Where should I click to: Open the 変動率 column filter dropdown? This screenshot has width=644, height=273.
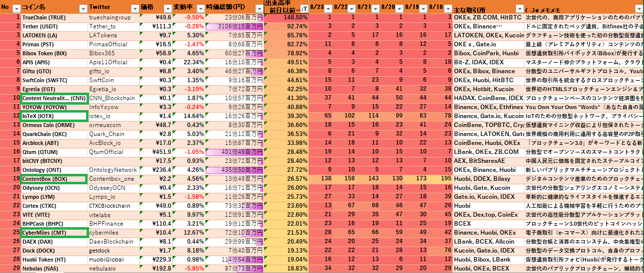(x=200, y=8)
